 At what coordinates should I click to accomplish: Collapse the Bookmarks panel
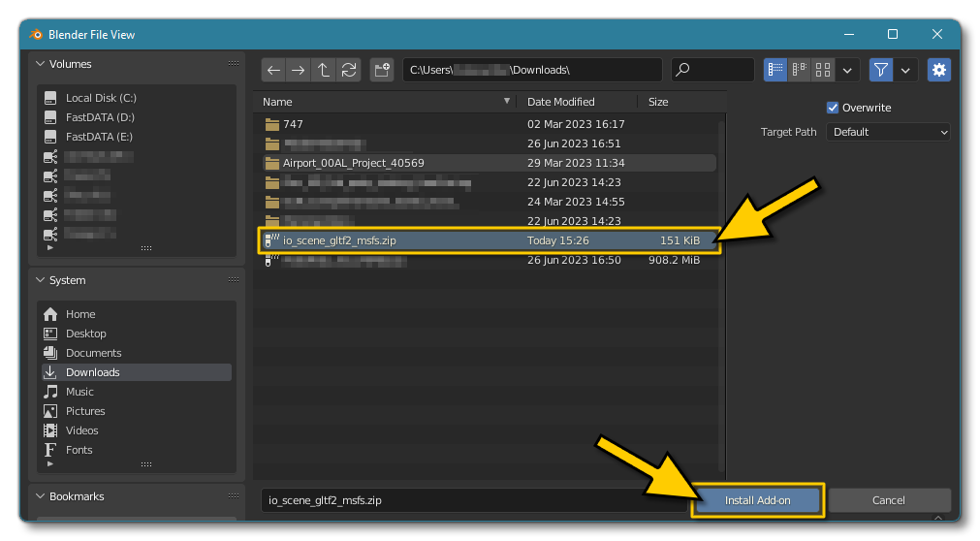point(41,496)
